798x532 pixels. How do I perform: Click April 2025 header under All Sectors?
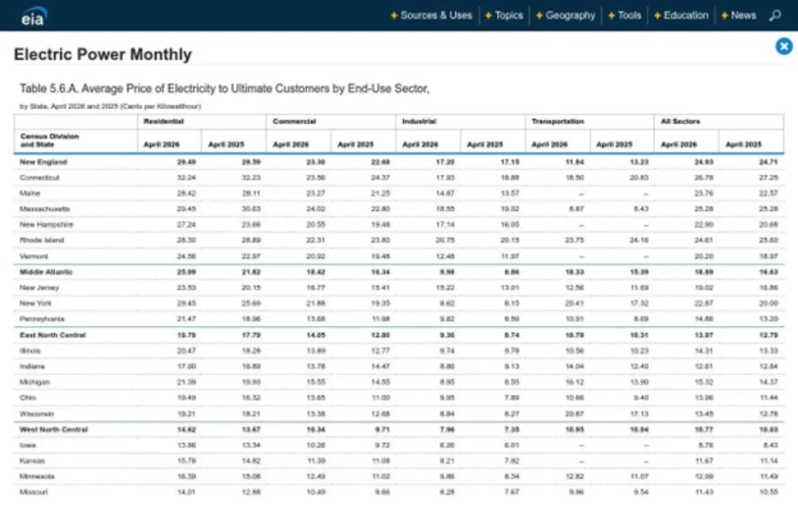tap(743, 144)
